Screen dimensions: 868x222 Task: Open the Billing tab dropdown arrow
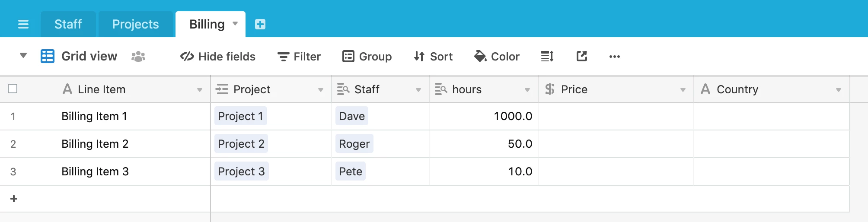click(x=235, y=23)
